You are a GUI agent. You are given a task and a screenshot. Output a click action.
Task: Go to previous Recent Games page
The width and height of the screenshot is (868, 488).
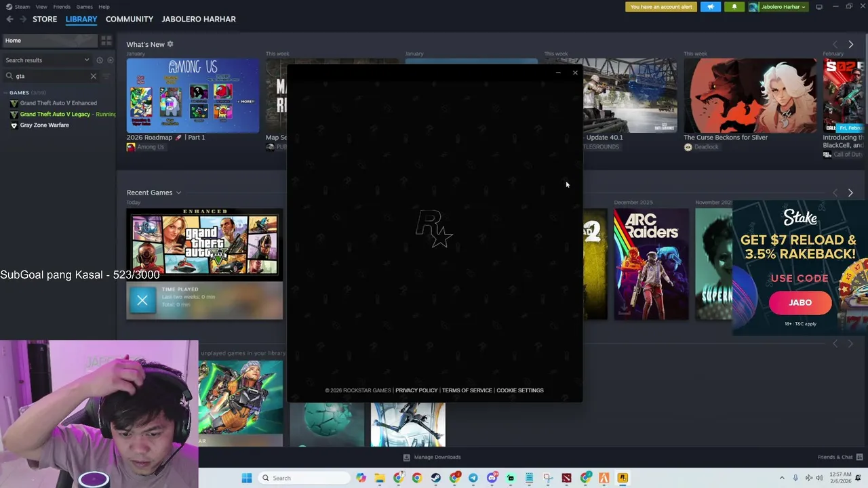tap(835, 192)
